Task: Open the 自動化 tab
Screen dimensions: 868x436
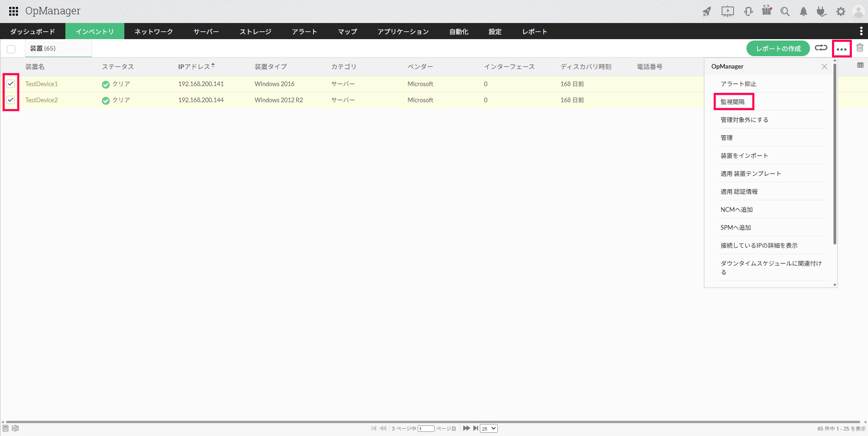Action: click(459, 31)
